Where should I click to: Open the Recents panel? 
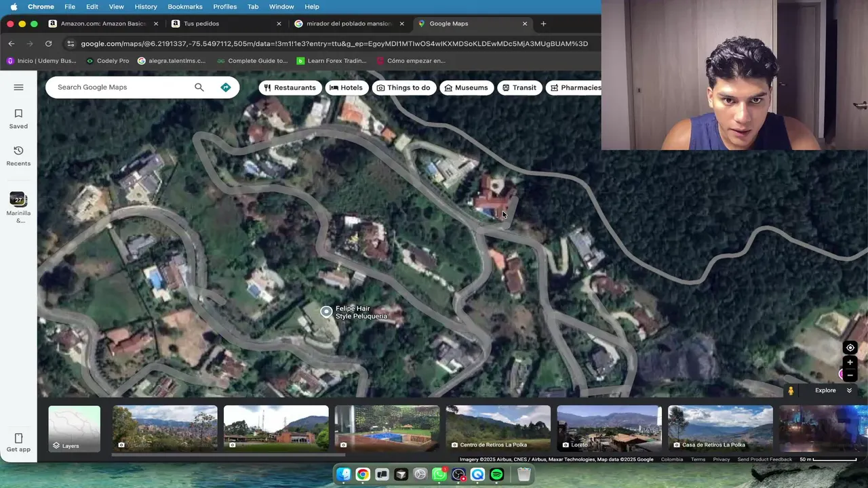(x=18, y=156)
